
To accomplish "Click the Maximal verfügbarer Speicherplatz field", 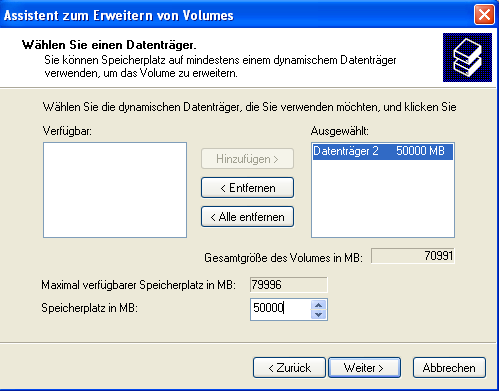I will tap(289, 285).
